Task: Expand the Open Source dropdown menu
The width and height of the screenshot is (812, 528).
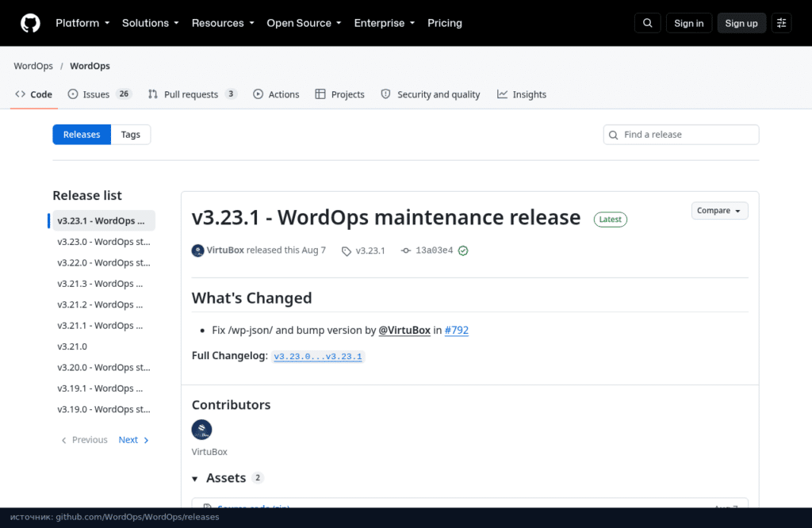Action: tap(304, 23)
